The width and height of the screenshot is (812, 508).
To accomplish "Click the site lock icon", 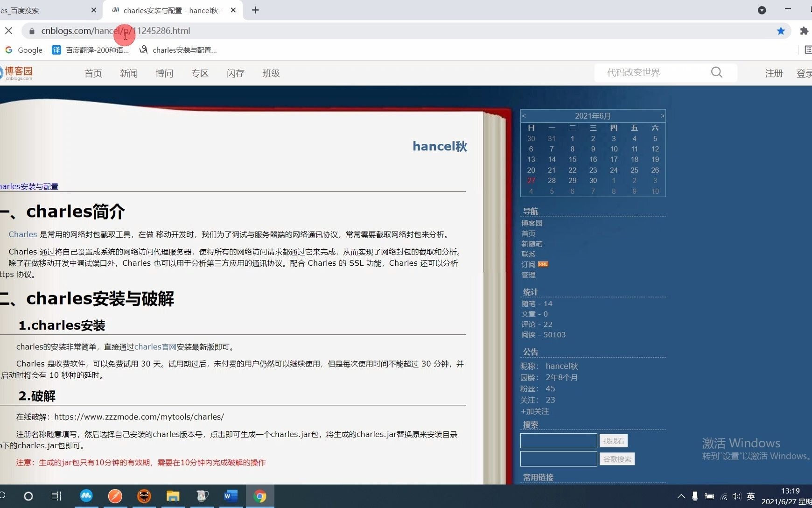I will coord(32,31).
